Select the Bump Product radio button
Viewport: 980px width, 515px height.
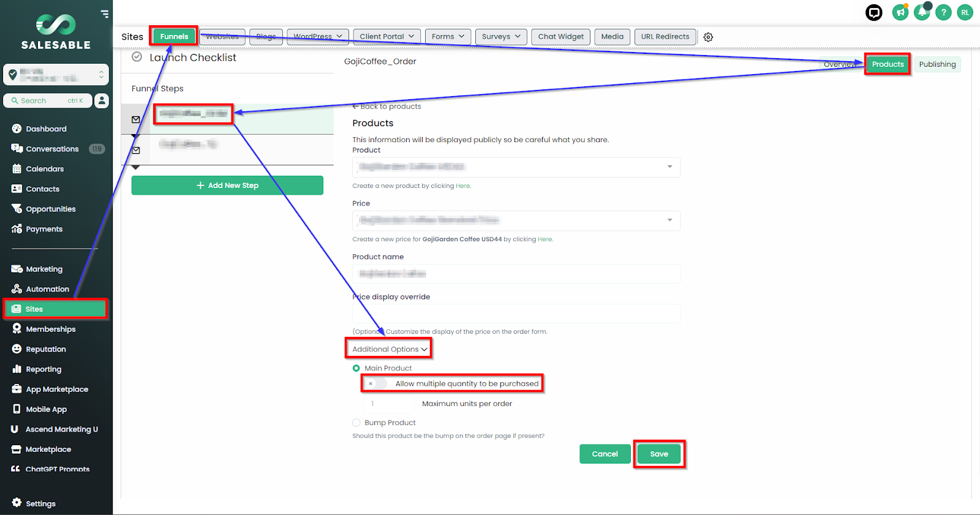pos(356,423)
